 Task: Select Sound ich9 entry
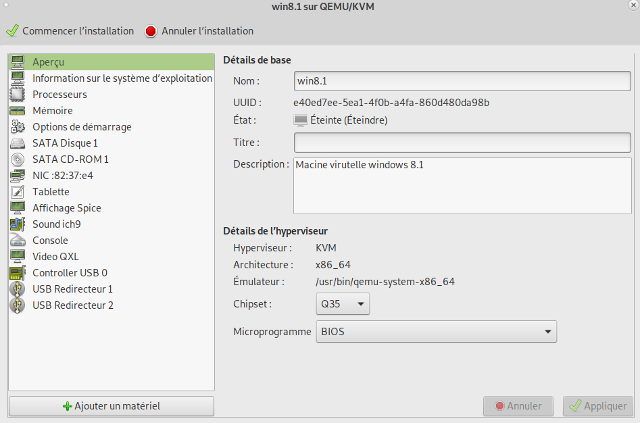111,224
